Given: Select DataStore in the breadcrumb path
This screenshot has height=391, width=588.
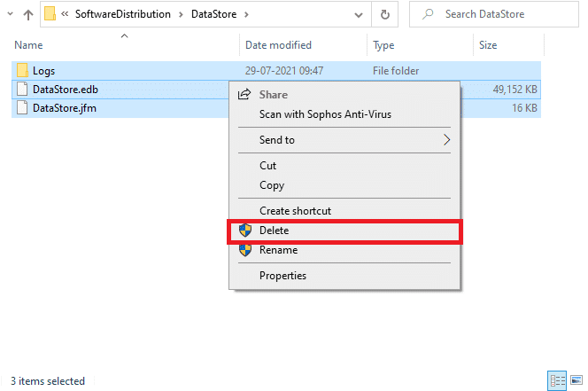Looking at the screenshot, I should (213, 14).
